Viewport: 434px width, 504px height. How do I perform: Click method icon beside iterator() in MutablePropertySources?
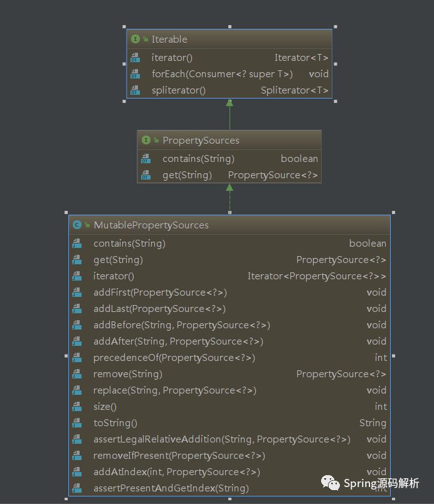click(x=77, y=276)
